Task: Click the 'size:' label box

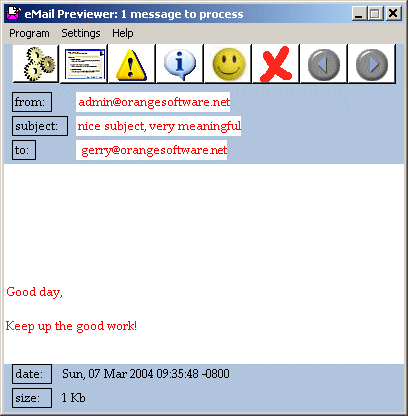Action: (x=32, y=398)
